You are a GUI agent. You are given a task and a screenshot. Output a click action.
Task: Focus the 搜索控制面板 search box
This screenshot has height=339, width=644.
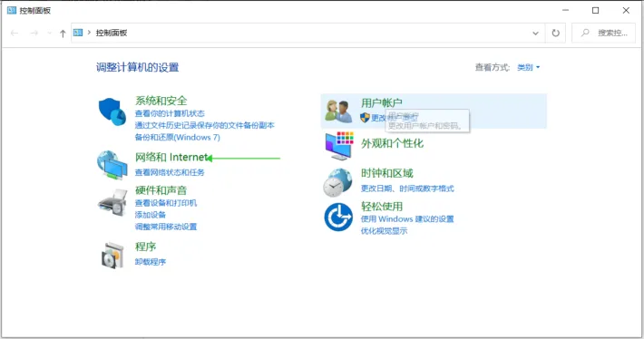click(x=603, y=33)
